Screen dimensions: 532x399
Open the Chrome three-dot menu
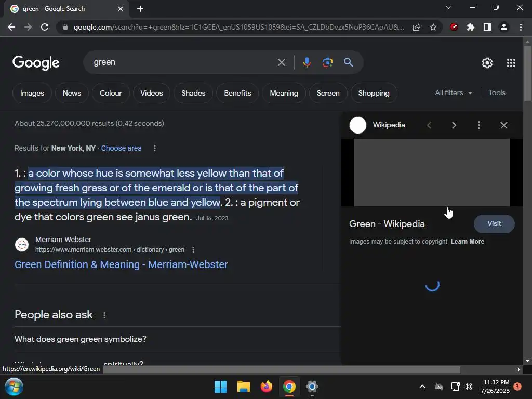pos(521,27)
